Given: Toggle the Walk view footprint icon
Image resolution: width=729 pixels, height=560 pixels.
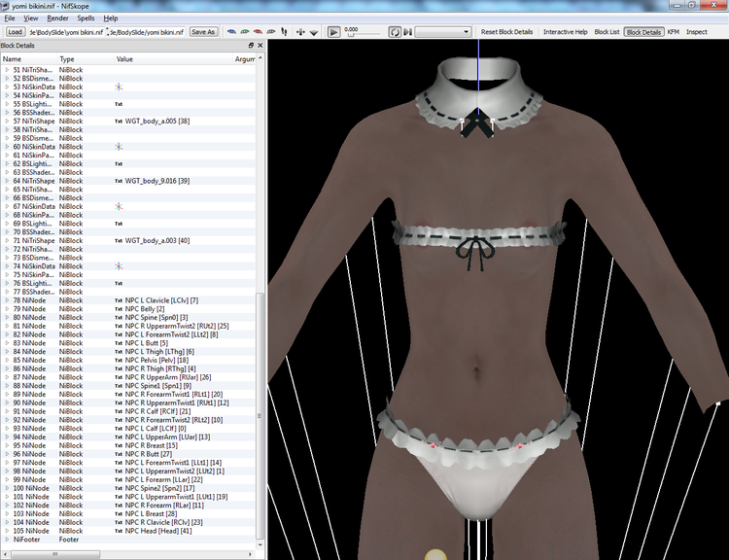Looking at the screenshot, I should click(x=284, y=32).
